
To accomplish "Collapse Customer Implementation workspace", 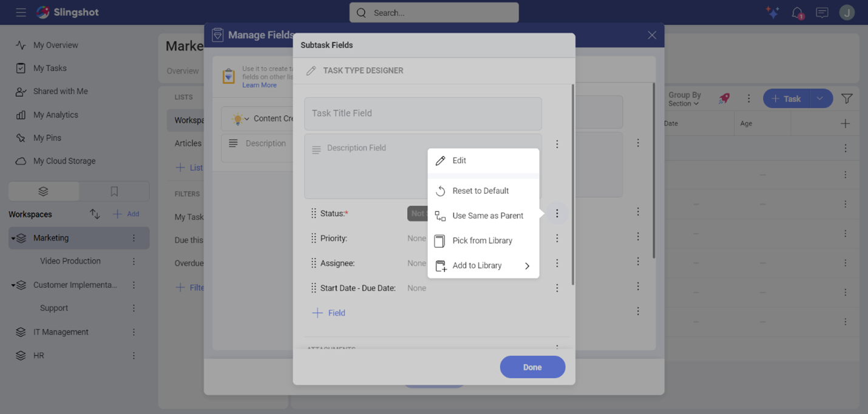I will (x=13, y=285).
